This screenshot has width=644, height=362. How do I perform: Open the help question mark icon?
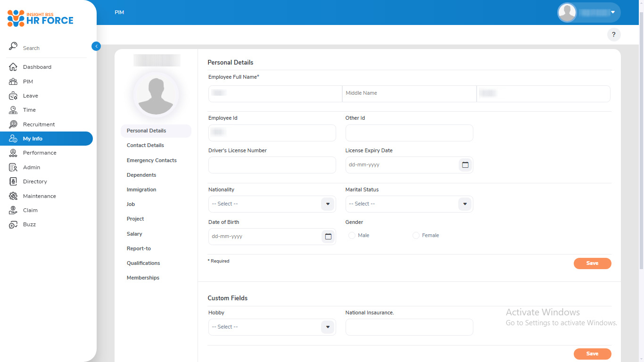613,34
